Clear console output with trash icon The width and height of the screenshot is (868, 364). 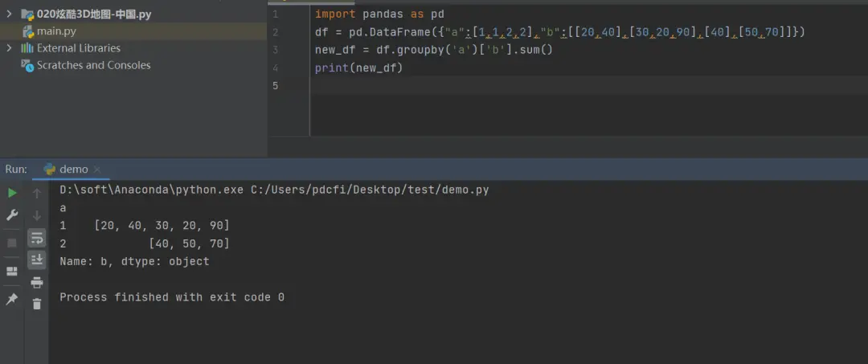(37, 304)
